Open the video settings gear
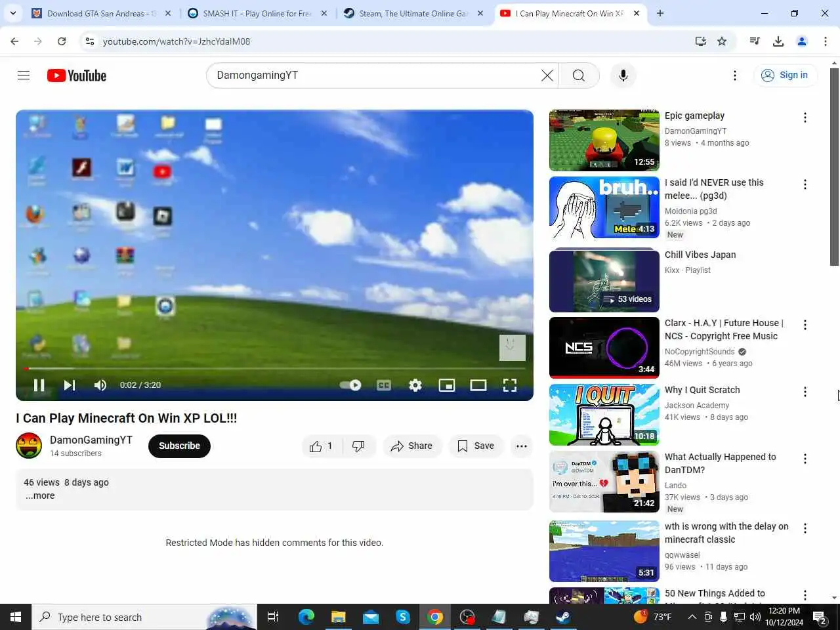 click(x=415, y=385)
